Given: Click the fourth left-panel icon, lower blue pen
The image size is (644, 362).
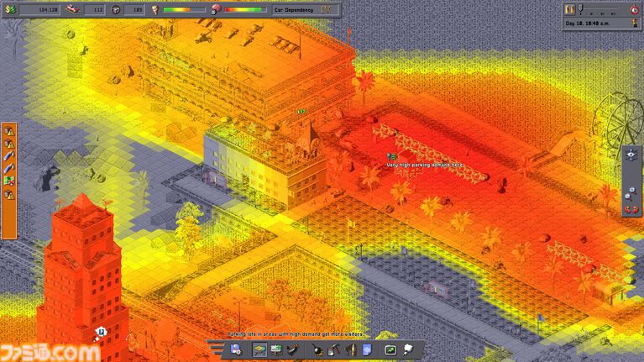Looking at the screenshot, I should 9,169.
